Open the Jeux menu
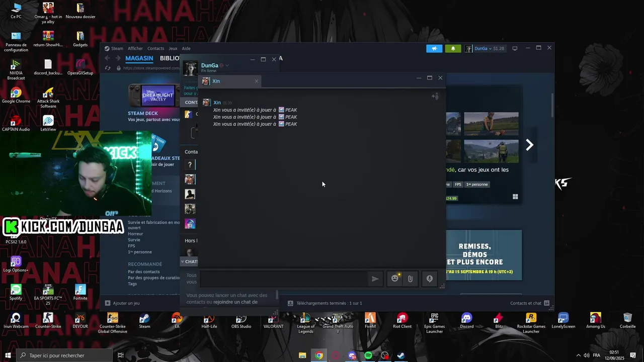The width and height of the screenshot is (644, 362). point(173,48)
